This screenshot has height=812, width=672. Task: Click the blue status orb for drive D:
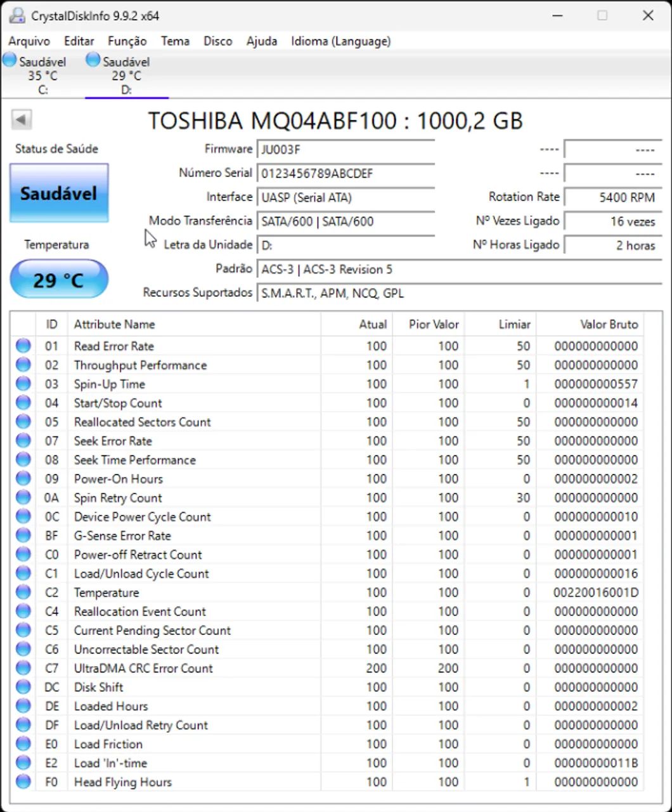93,60
